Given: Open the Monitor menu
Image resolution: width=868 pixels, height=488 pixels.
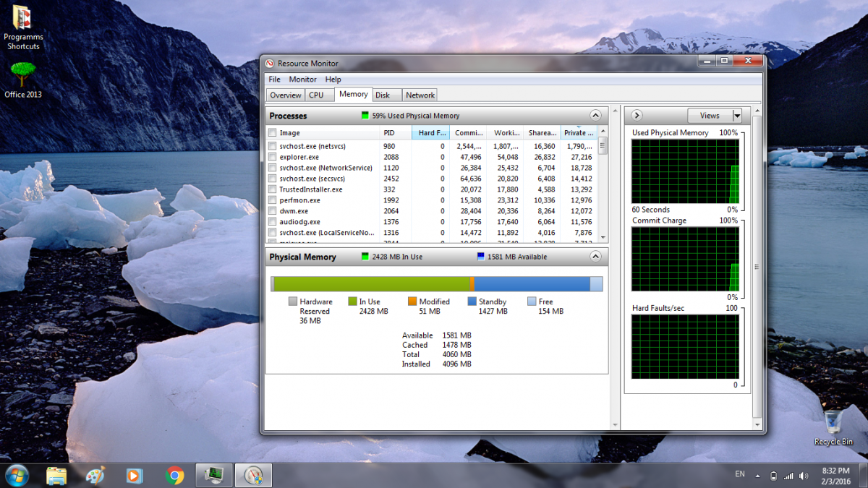Looking at the screenshot, I should [x=302, y=80].
